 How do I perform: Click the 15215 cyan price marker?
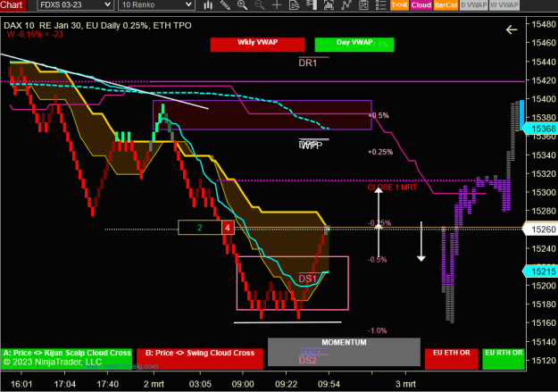click(540, 271)
